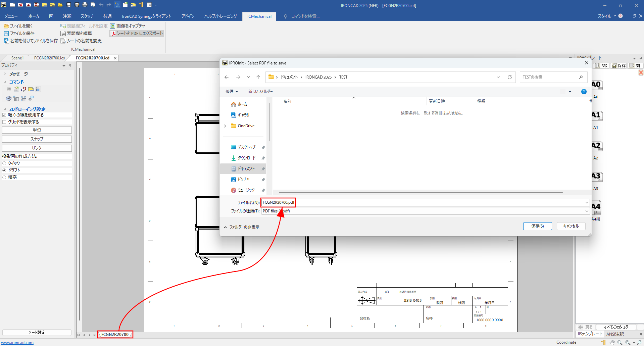Switch to the ANSI注釈 catalog tab
The image size is (644, 346).
tap(615, 334)
